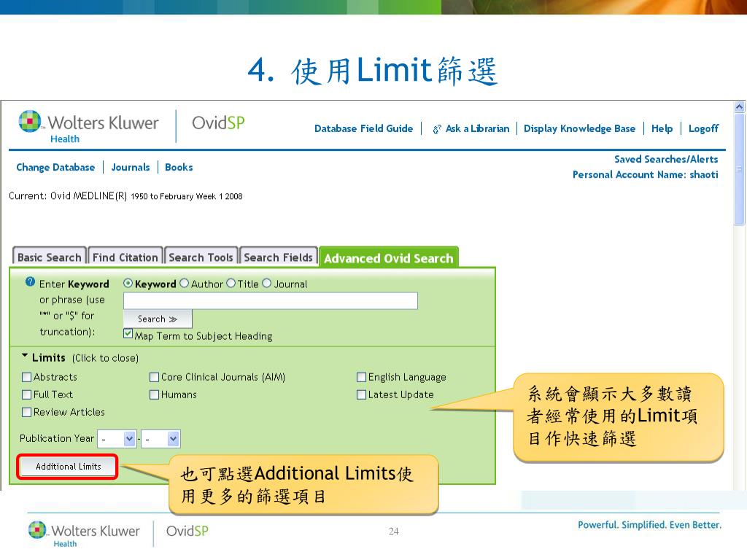This screenshot has height=560, width=747.
Task: Check the English Language limit
Action: click(x=361, y=377)
